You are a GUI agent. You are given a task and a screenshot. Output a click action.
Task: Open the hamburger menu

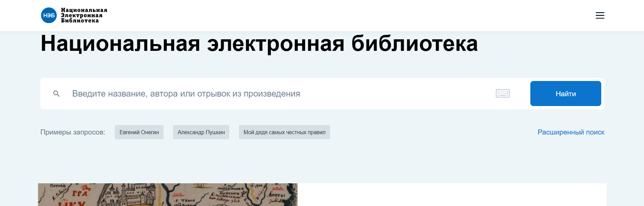[600, 15]
